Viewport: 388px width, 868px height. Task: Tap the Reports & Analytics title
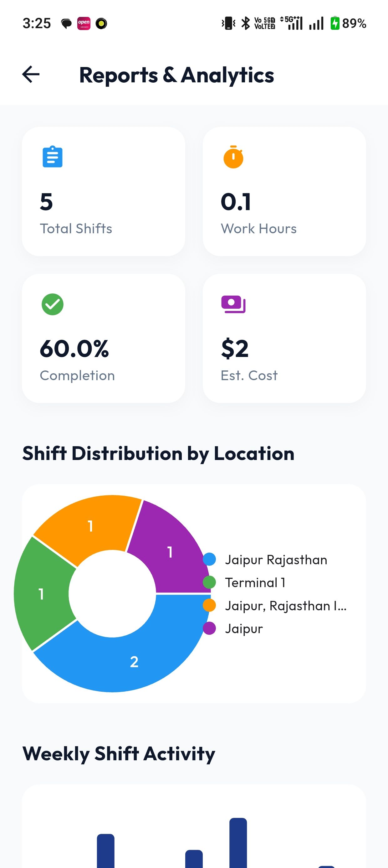pos(176,75)
